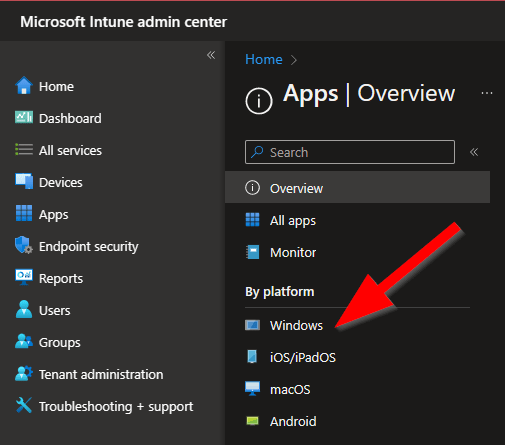
Task: Click Troubleshooting + support tools icon
Action: click(24, 405)
